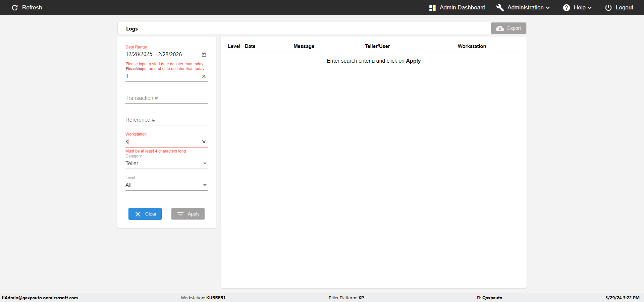Clear the Workstation field with X icon
The width and height of the screenshot is (644, 302).
204,142
